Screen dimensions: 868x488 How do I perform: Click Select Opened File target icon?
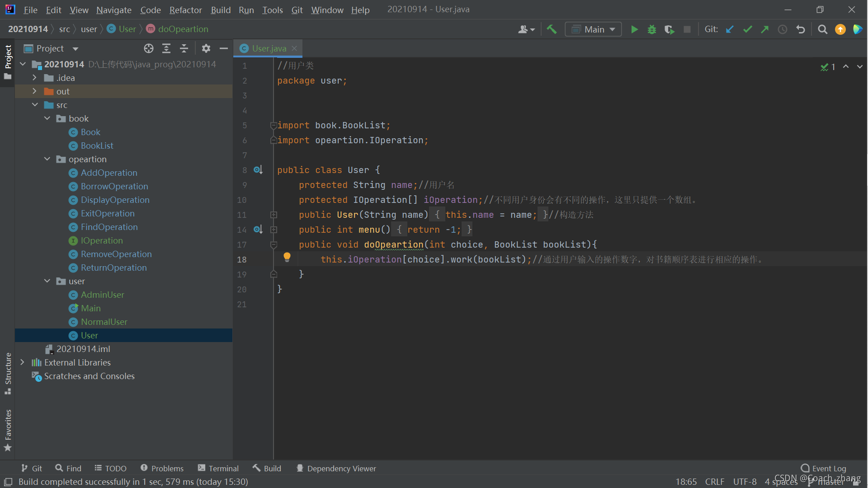coord(149,48)
